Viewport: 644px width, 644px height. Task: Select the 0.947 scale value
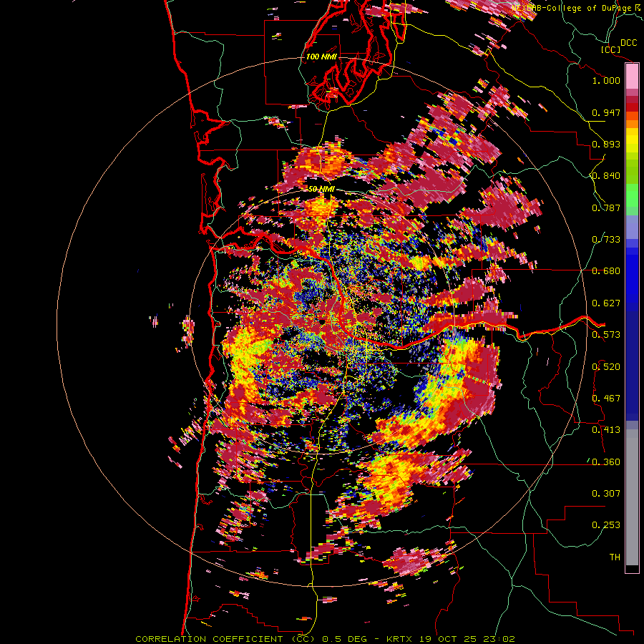[x=606, y=112]
